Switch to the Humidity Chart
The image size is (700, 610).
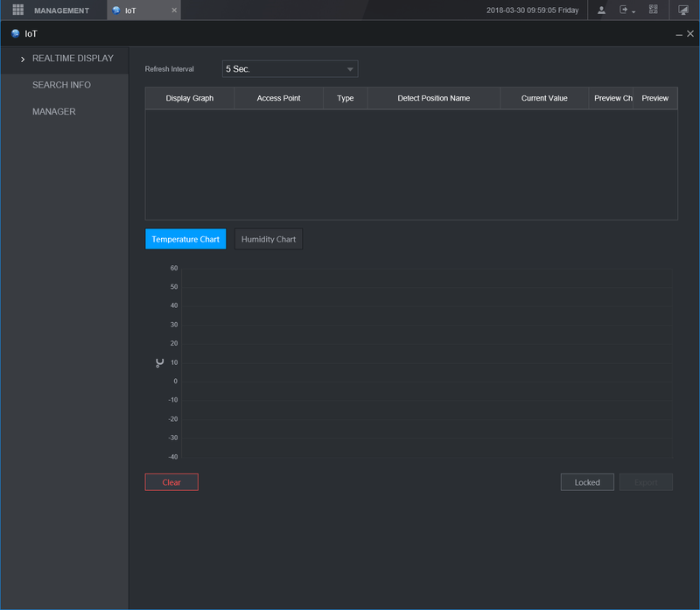coord(269,239)
